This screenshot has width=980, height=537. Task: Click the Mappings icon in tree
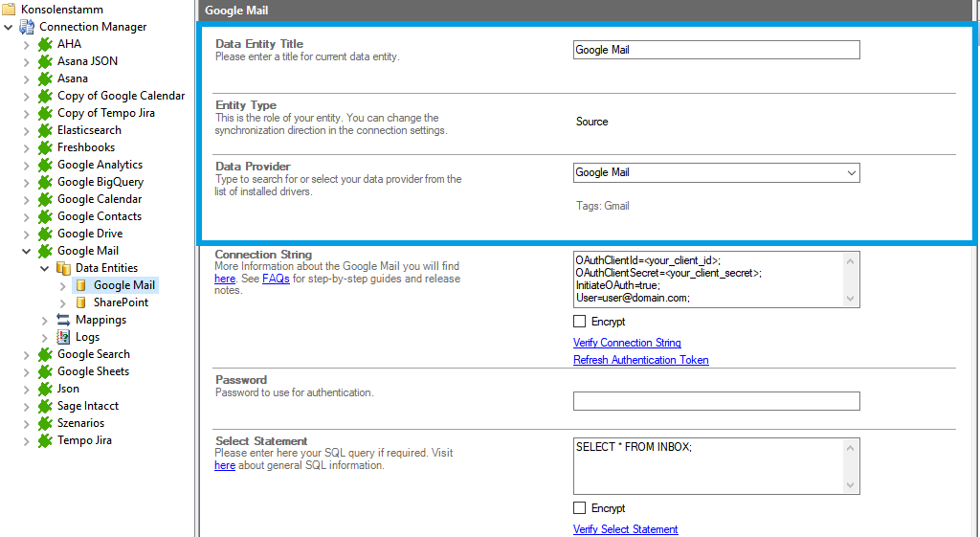(63, 320)
